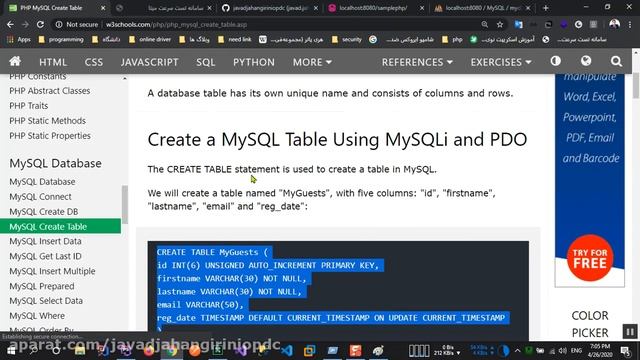The height and width of the screenshot is (360, 640).
Task: Click the 'CREATE TABLE MyGuests (' code line
Action: tap(212, 252)
